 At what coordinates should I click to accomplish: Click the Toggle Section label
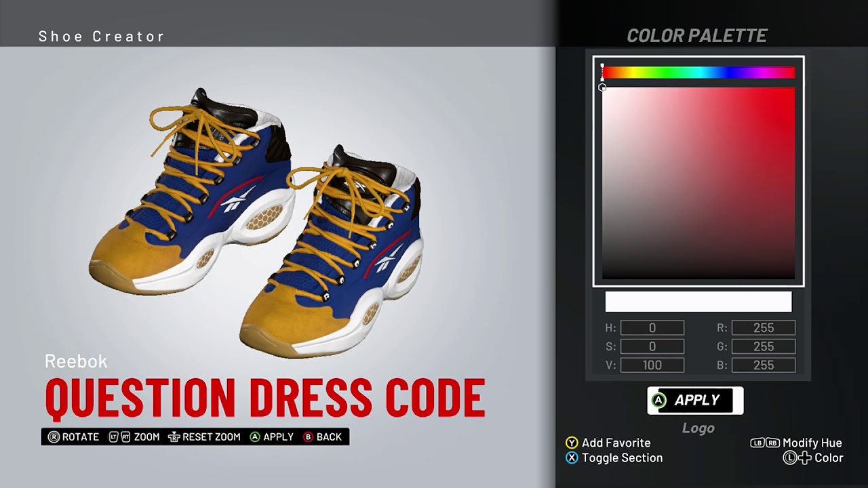click(x=622, y=458)
